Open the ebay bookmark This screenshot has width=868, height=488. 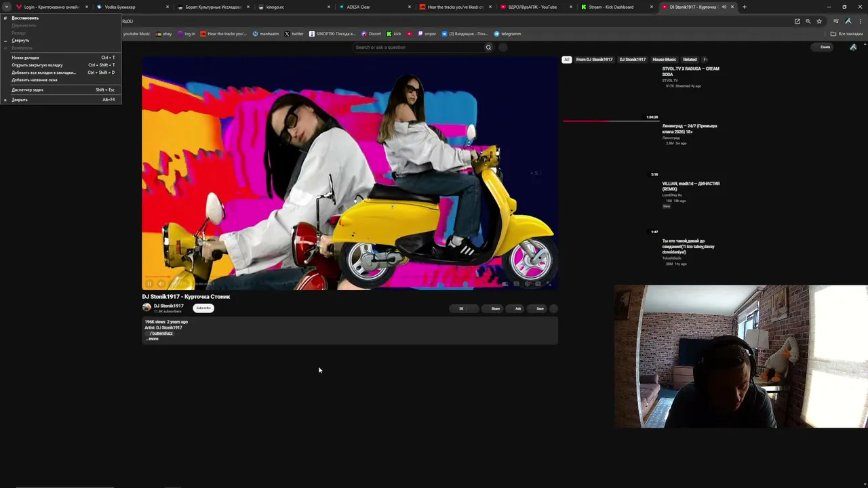163,34
